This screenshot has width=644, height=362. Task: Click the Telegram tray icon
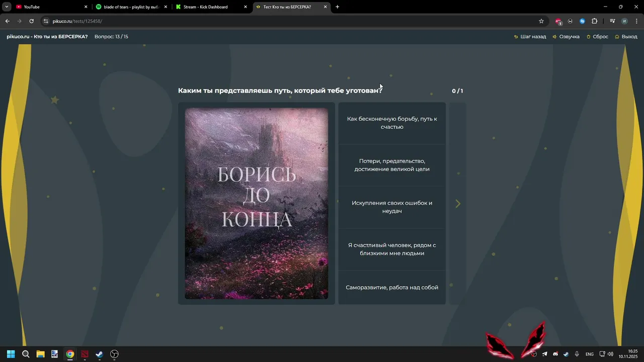pos(544,354)
